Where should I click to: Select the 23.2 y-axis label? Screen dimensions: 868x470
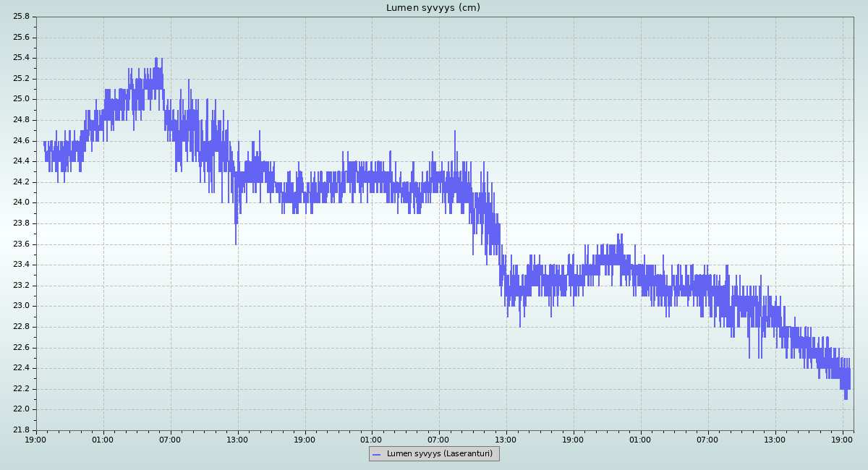[x=21, y=286]
